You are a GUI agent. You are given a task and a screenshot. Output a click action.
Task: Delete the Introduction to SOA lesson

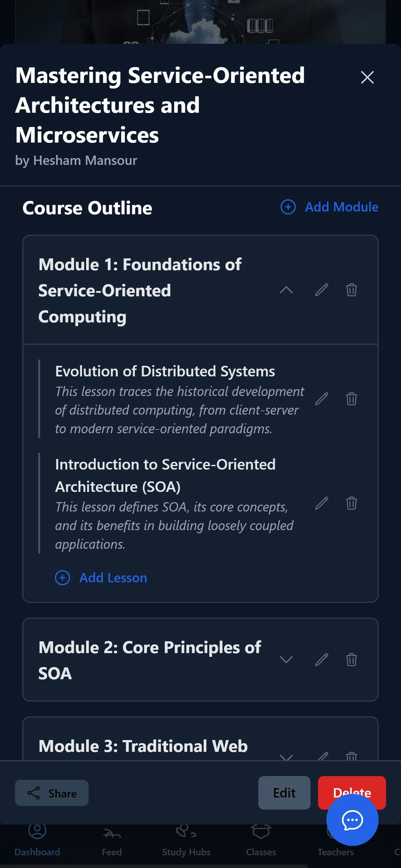(352, 503)
